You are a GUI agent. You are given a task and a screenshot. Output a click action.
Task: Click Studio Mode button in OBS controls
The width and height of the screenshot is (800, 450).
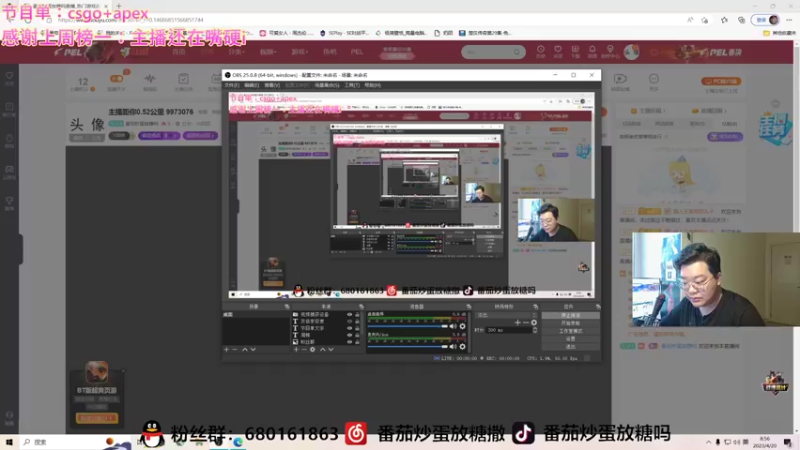coord(570,331)
